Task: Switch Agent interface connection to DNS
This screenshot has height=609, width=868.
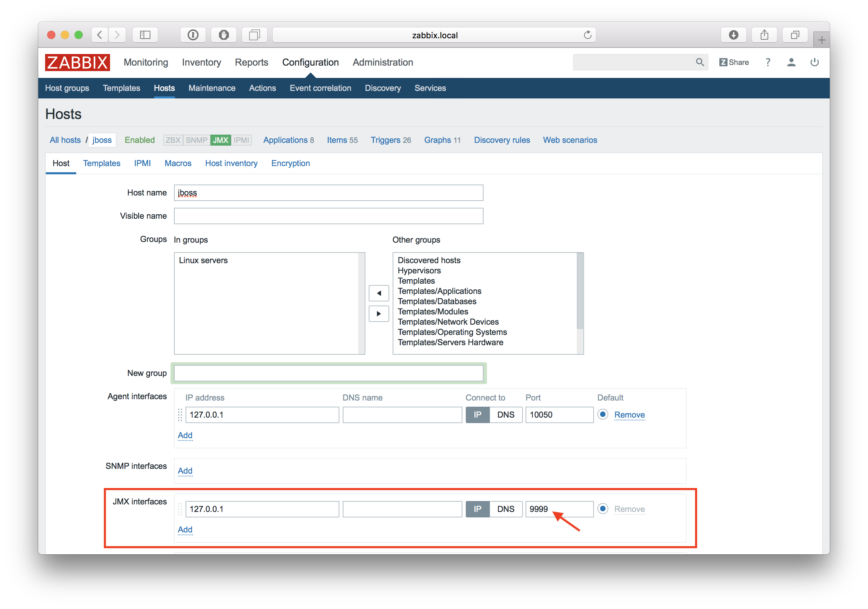Action: (x=505, y=415)
